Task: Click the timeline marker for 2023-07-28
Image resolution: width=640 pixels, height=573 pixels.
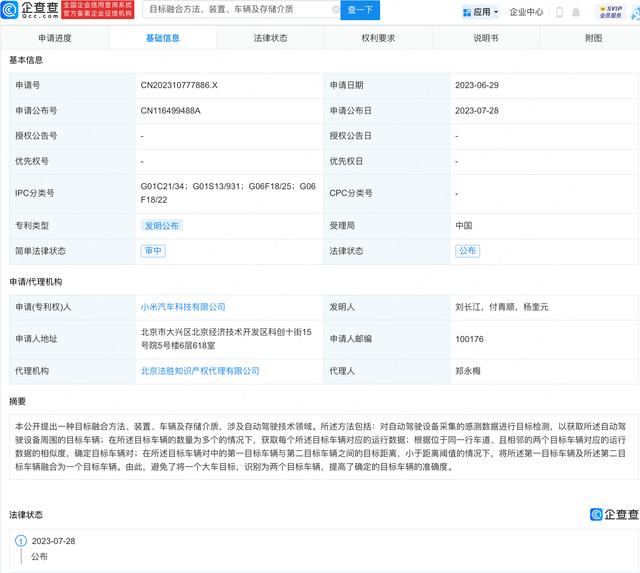Action: (21, 541)
